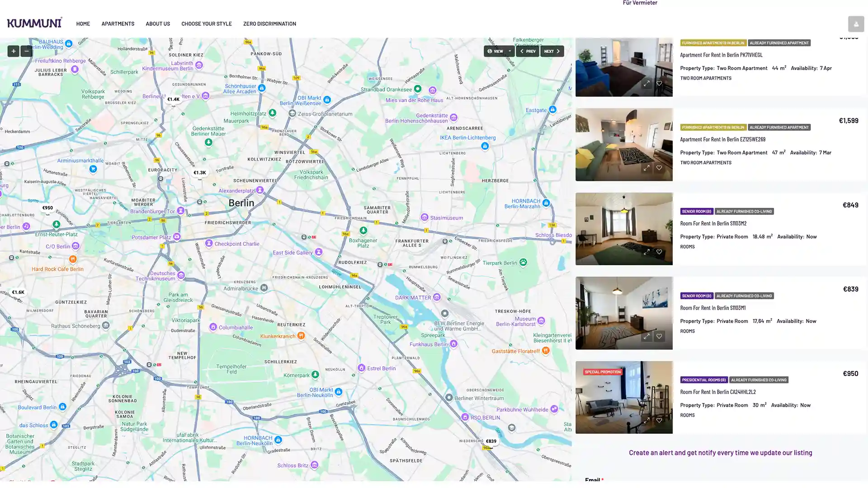Click Potsdamer Platz marker on the map
Viewport: 868px width, 488px height.
pos(177,237)
